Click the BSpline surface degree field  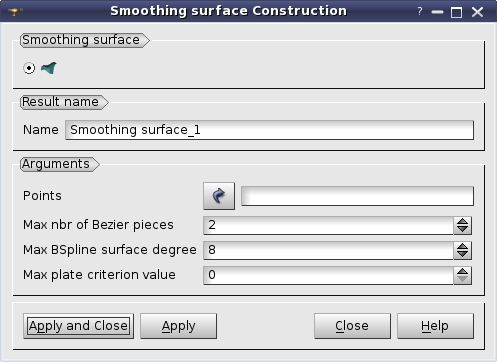(328, 250)
